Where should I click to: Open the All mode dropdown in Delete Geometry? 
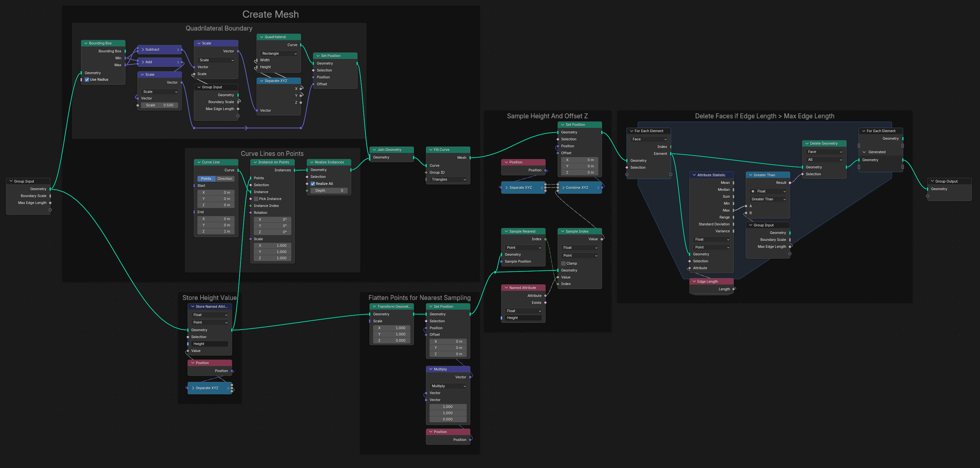[x=824, y=160]
